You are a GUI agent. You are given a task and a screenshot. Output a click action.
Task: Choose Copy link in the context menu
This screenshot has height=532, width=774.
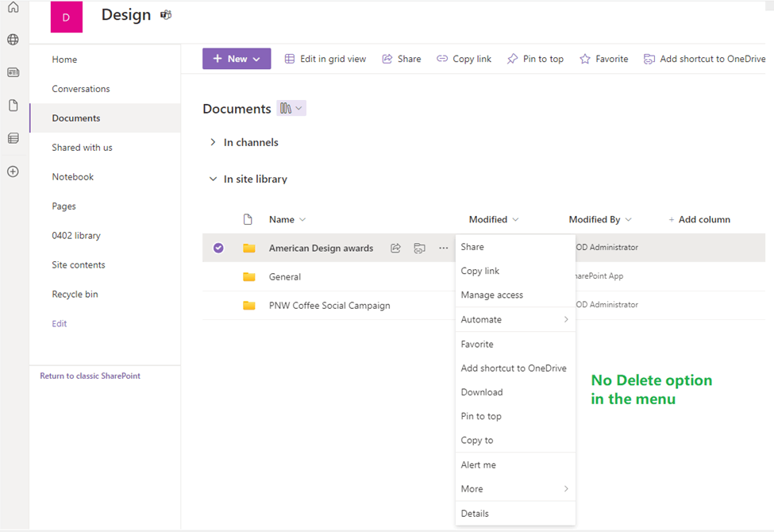tap(515, 271)
